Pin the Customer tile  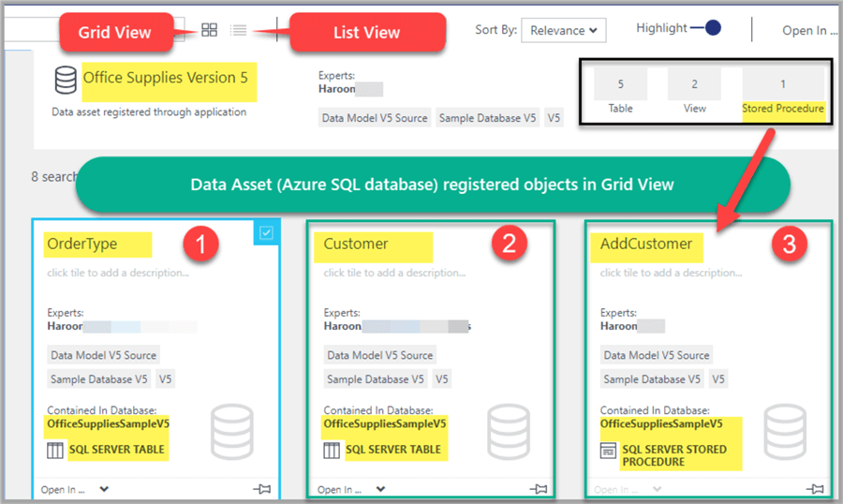[x=539, y=489]
